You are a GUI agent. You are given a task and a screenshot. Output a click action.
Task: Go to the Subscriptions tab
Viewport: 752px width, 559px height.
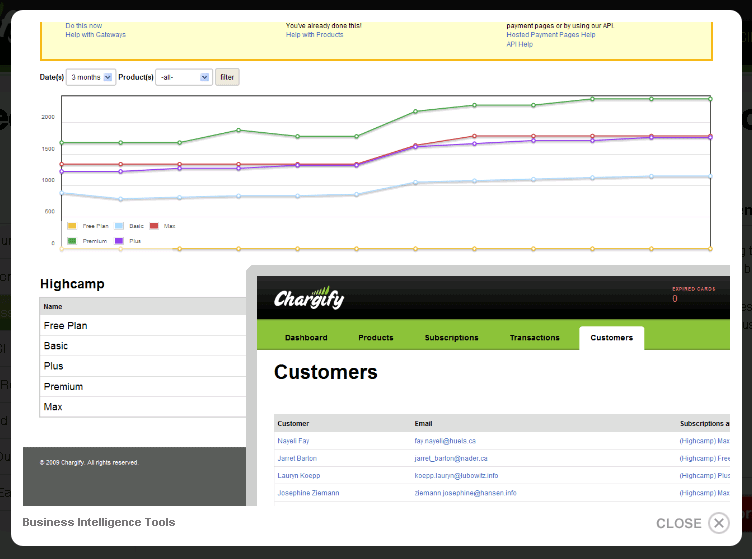point(451,338)
